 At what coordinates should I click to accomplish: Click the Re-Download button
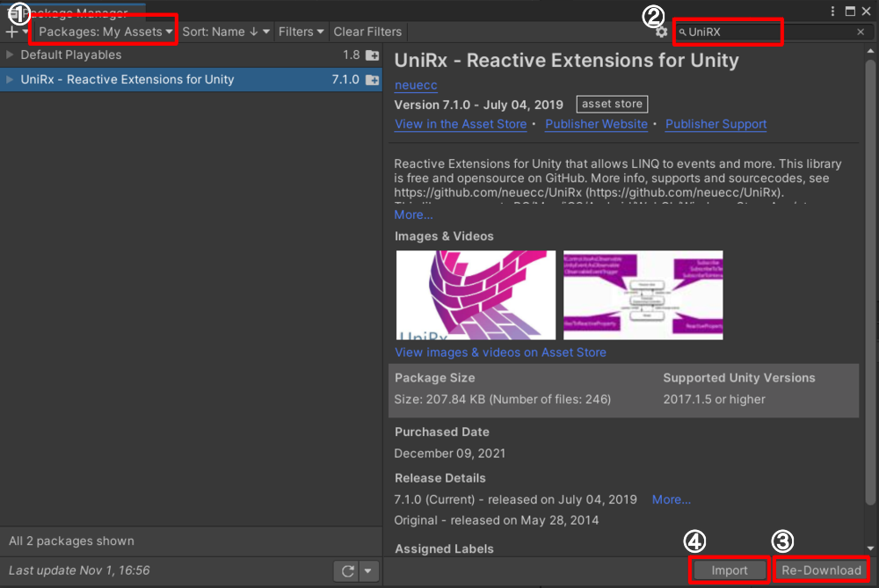pos(820,570)
